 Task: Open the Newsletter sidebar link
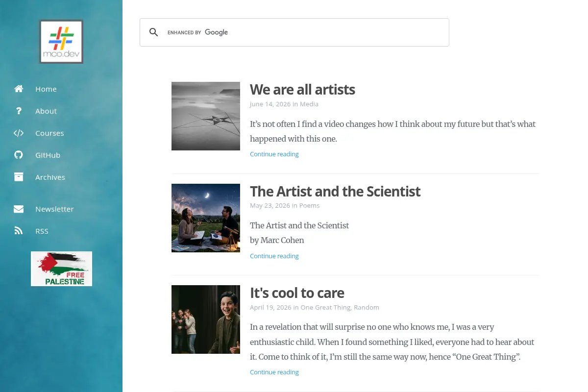tap(54, 209)
